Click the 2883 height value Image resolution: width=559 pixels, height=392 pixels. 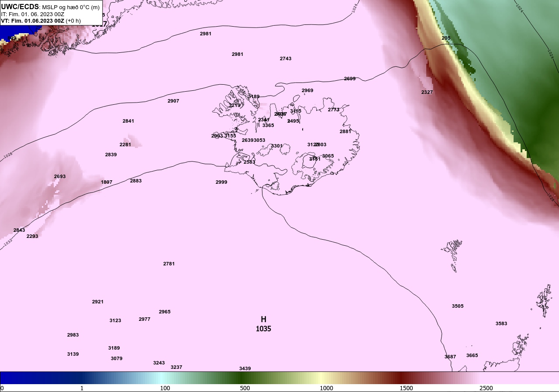pos(136,181)
